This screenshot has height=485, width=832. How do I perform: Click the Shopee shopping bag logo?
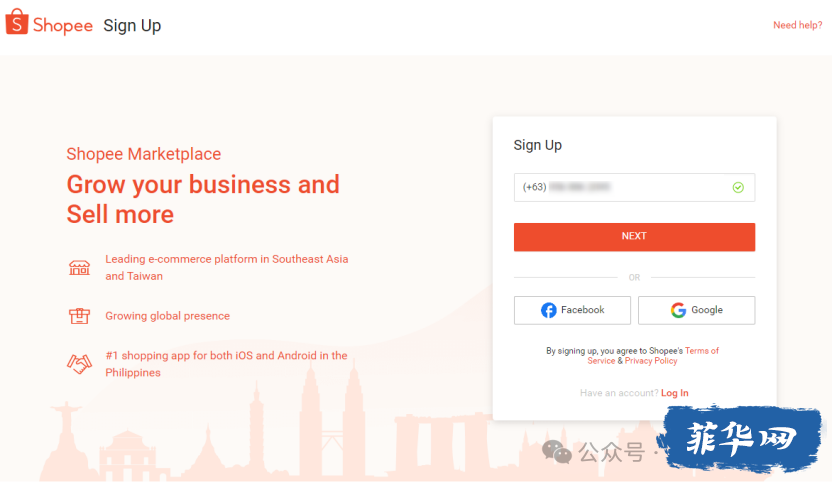[16, 22]
